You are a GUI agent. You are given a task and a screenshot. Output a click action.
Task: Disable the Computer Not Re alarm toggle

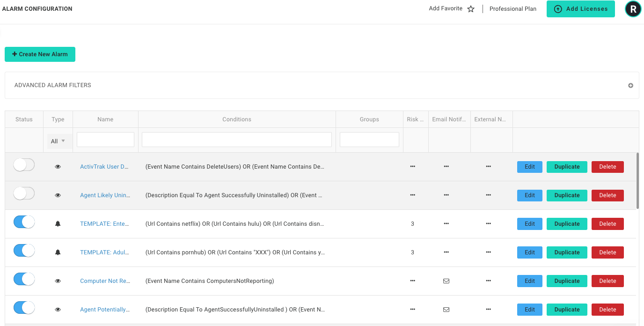point(24,279)
